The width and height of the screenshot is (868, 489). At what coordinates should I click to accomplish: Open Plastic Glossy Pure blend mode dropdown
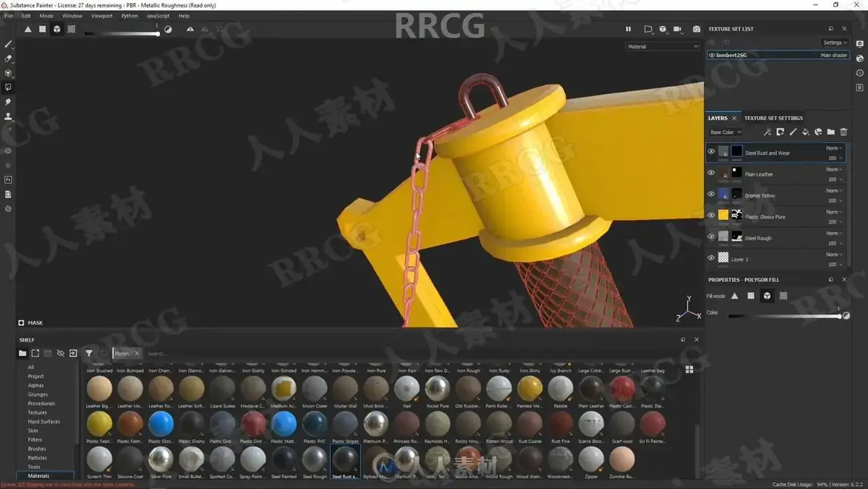click(x=834, y=212)
